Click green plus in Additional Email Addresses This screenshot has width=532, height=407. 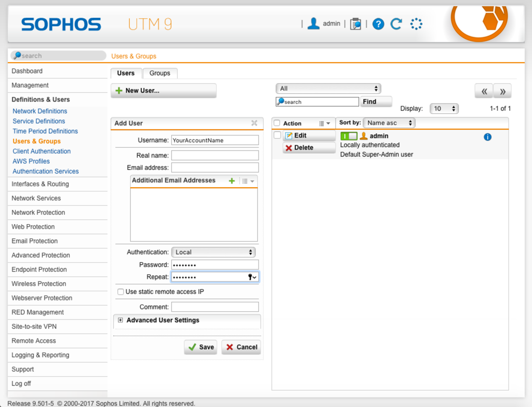[x=231, y=181]
